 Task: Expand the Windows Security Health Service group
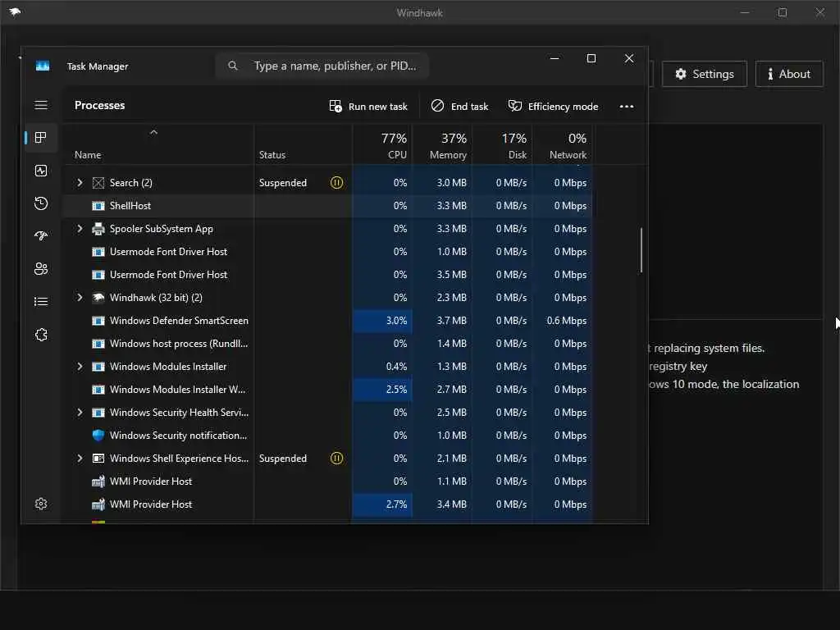80,413
